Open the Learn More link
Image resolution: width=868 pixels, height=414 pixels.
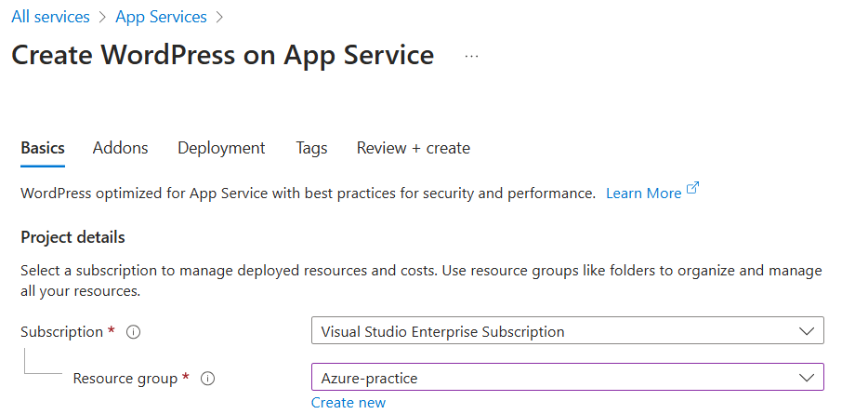643,194
